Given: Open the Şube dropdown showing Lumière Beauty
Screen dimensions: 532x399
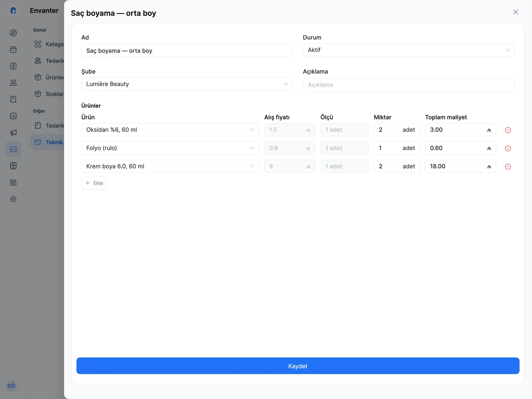Looking at the screenshot, I should 187,84.
